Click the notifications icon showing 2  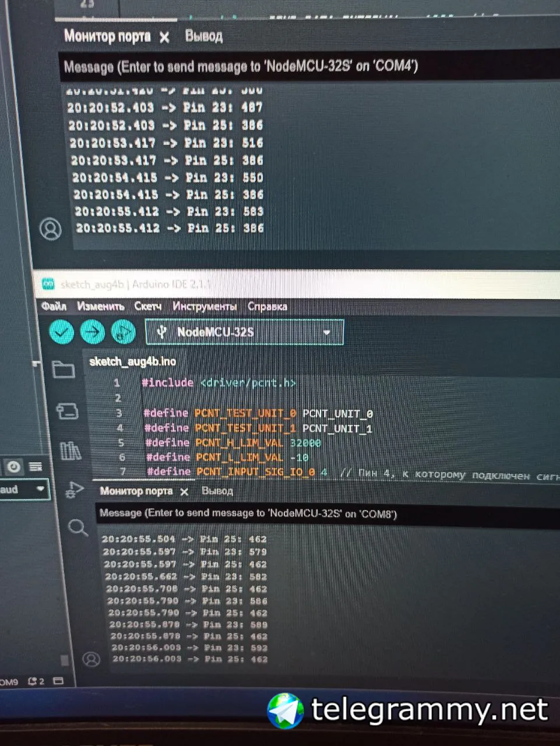click(36, 681)
